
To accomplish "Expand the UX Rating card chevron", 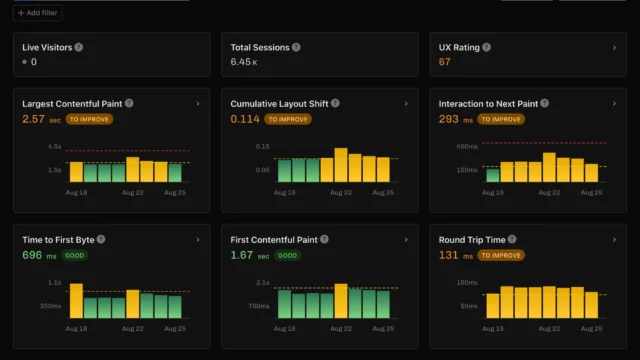I will tap(614, 48).
